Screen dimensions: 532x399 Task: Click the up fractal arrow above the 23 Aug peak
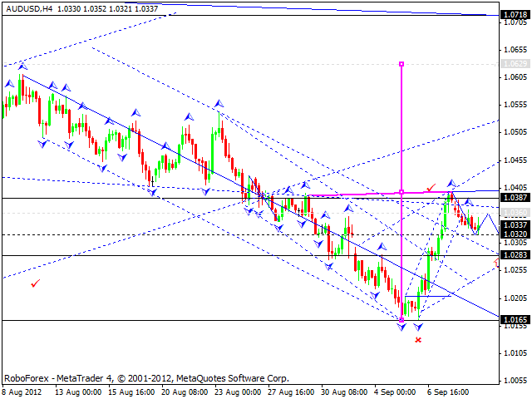tap(219, 103)
